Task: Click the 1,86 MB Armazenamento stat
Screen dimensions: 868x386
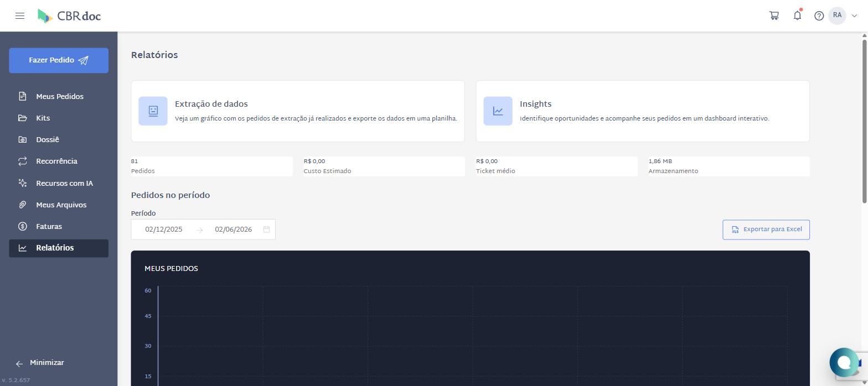Action: point(729,166)
